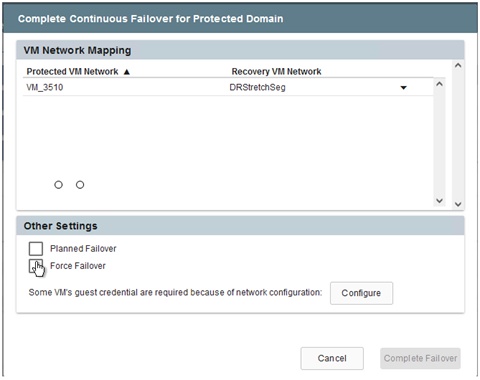Click the VM Network Mapping section header
Screen dimensions: 480x380
click(240, 50)
